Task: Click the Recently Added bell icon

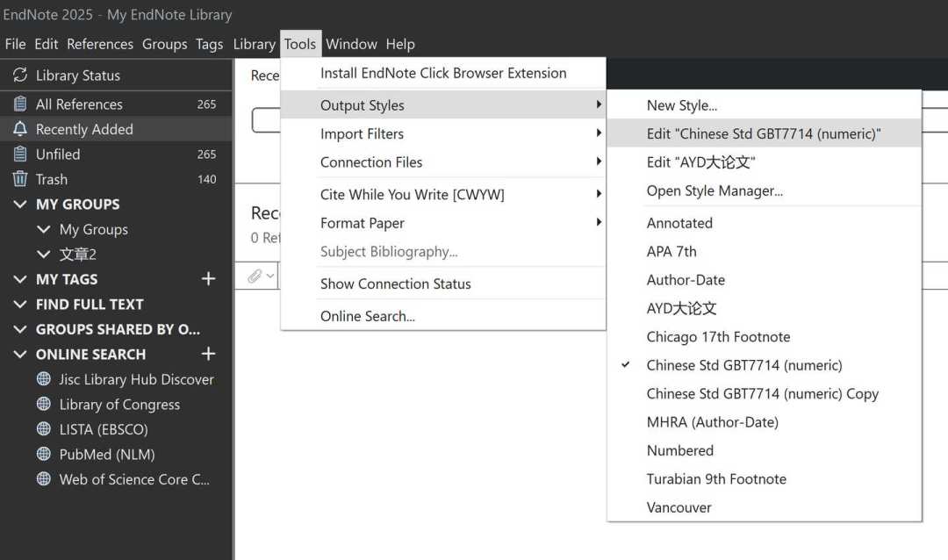Action: [20, 129]
